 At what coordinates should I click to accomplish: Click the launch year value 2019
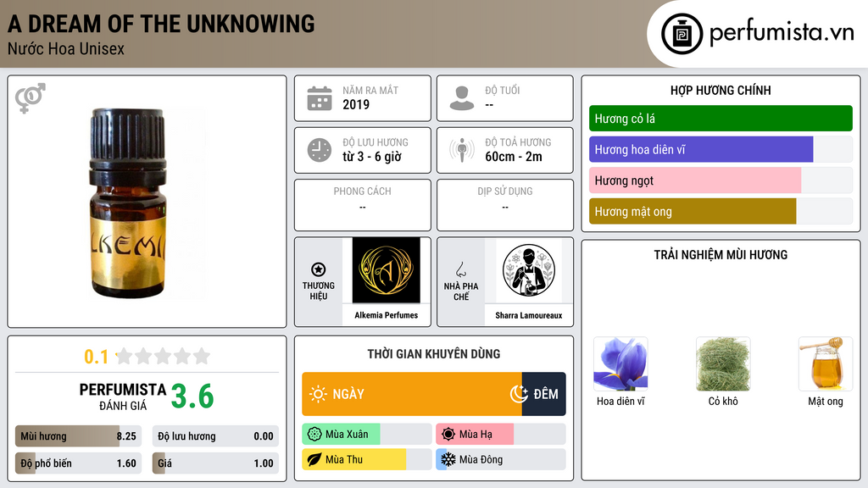(x=356, y=104)
